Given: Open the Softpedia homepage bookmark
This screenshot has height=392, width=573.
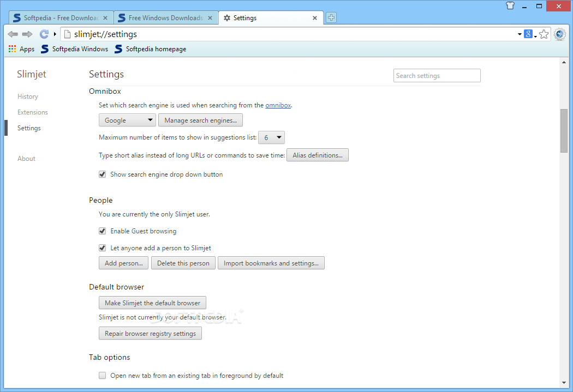Looking at the screenshot, I should (x=151, y=49).
